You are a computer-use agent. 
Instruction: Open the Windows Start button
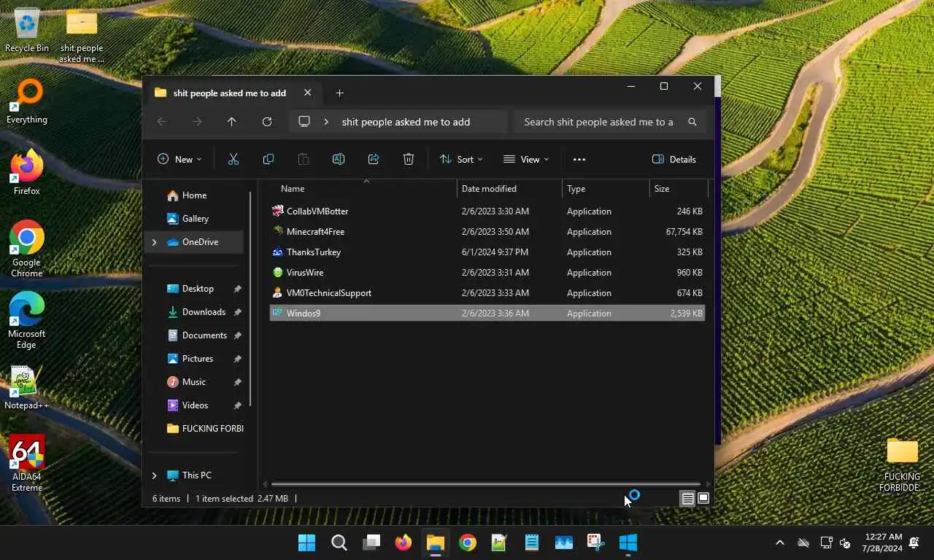click(x=307, y=542)
